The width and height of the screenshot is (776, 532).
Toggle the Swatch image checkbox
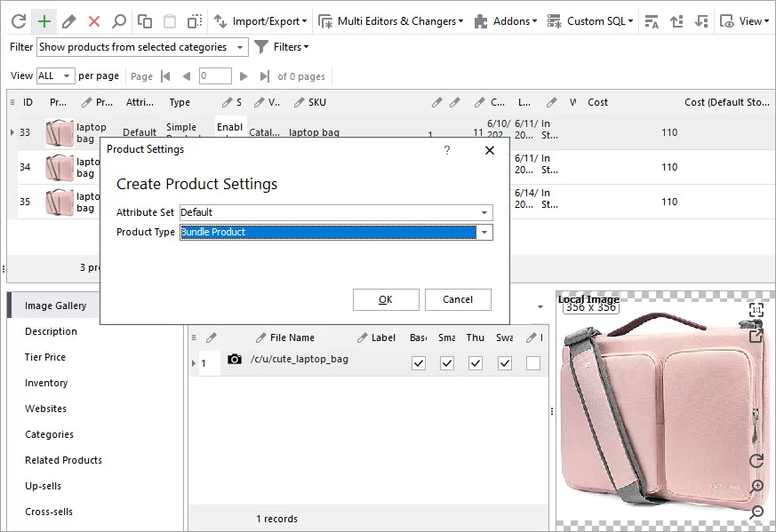(x=504, y=363)
